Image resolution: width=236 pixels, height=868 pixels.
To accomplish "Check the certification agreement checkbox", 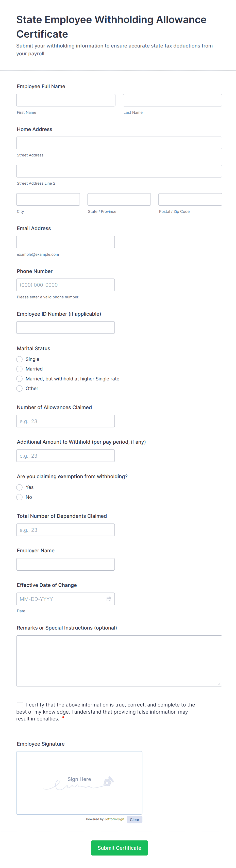I will [20, 705].
